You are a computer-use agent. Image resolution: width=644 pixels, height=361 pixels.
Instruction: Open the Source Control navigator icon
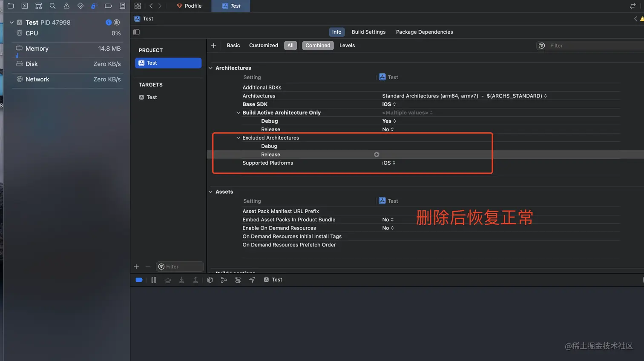[25, 6]
